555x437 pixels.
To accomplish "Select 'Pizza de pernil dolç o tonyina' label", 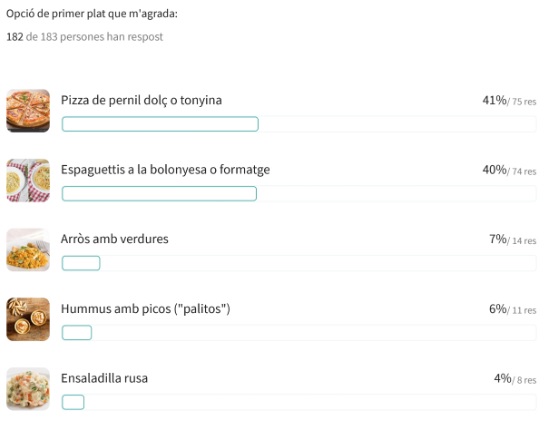I will click(141, 100).
